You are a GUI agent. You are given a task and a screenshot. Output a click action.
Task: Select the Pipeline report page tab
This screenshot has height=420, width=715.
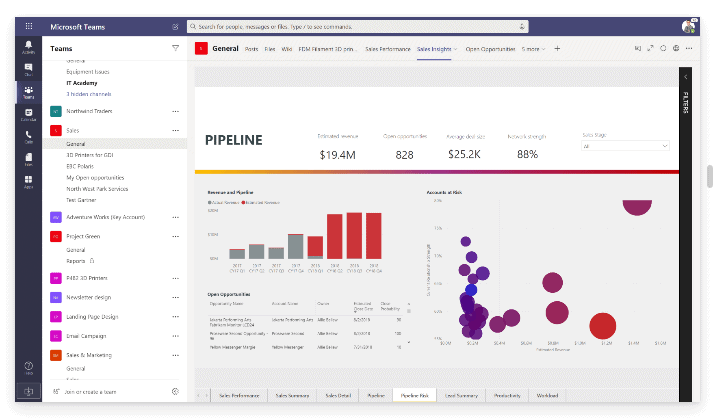[x=376, y=395]
